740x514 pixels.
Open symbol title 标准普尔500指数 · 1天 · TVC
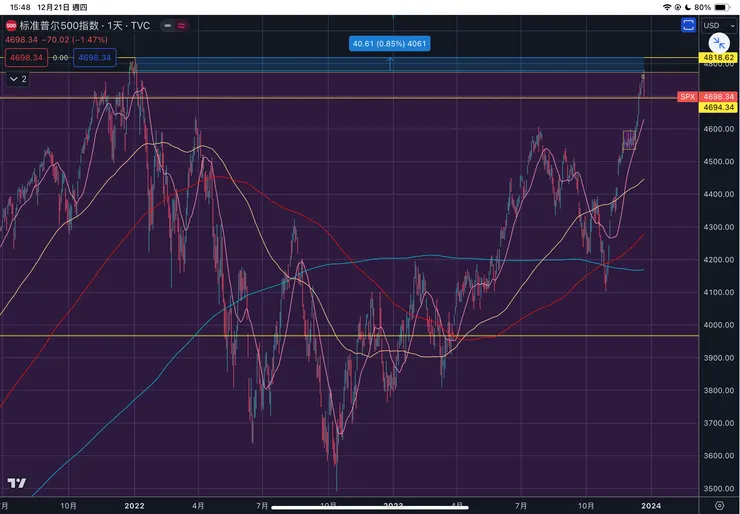pyautogui.click(x=85, y=26)
